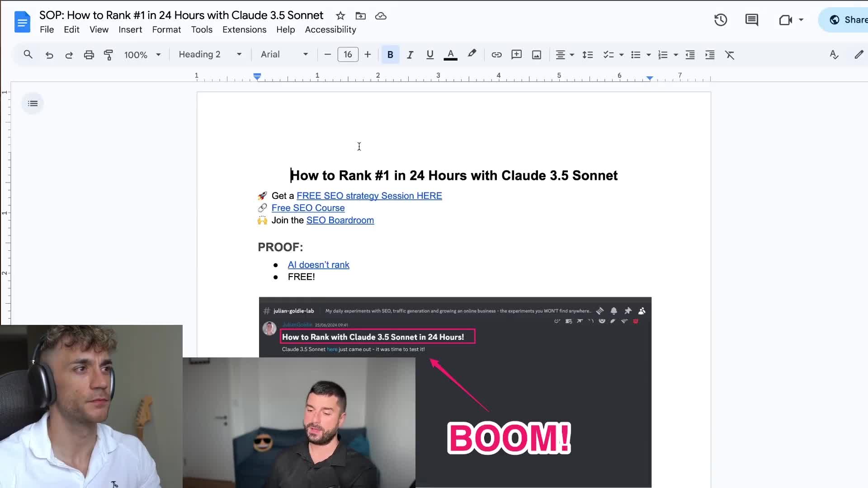Image resolution: width=868 pixels, height=488 pixels.
Task: Open the Free SEO Course link
Action: point(308,208)
